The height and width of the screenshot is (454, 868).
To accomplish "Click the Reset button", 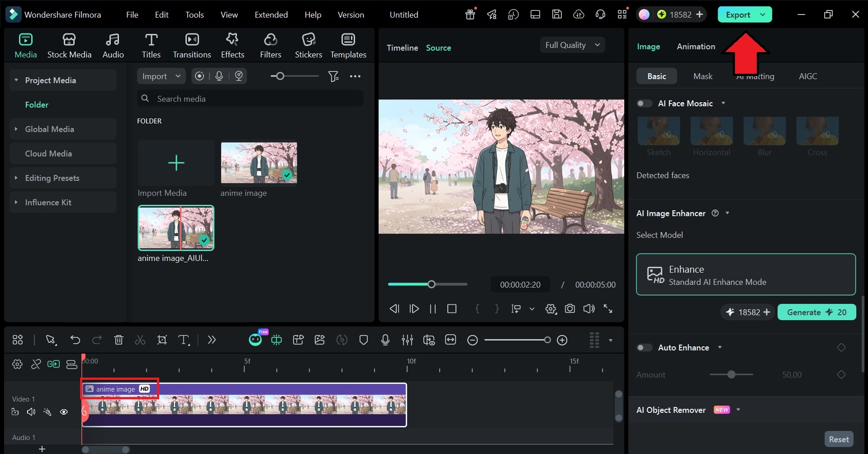I will [x=839, y=439].
